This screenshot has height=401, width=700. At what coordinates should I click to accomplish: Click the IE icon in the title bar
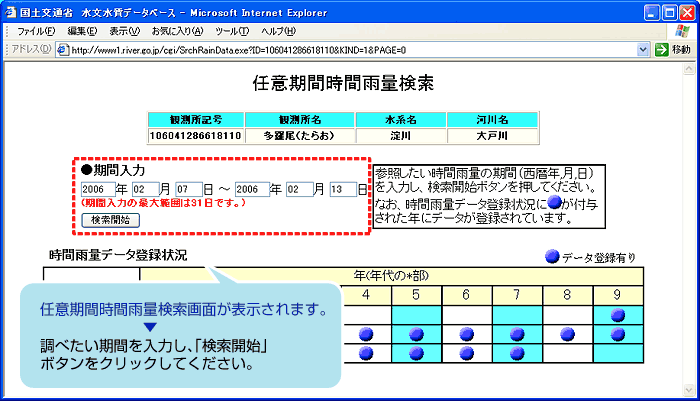[x=10, y=11]
